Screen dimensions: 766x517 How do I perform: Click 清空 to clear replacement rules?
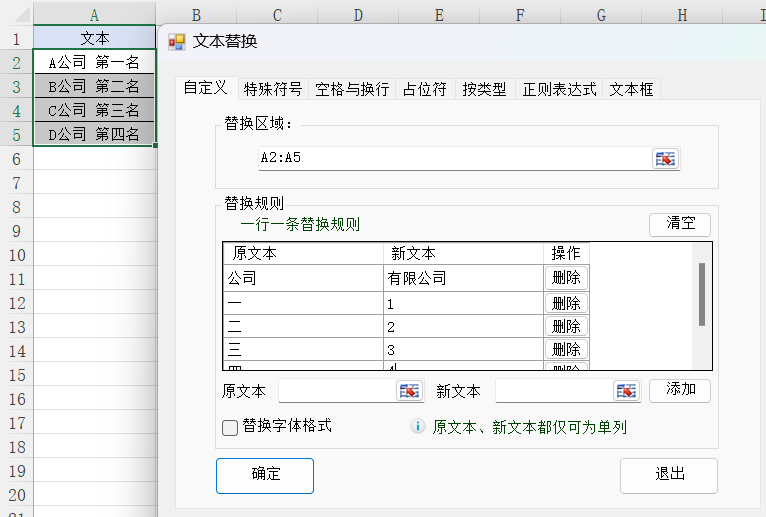click(680, 224)
